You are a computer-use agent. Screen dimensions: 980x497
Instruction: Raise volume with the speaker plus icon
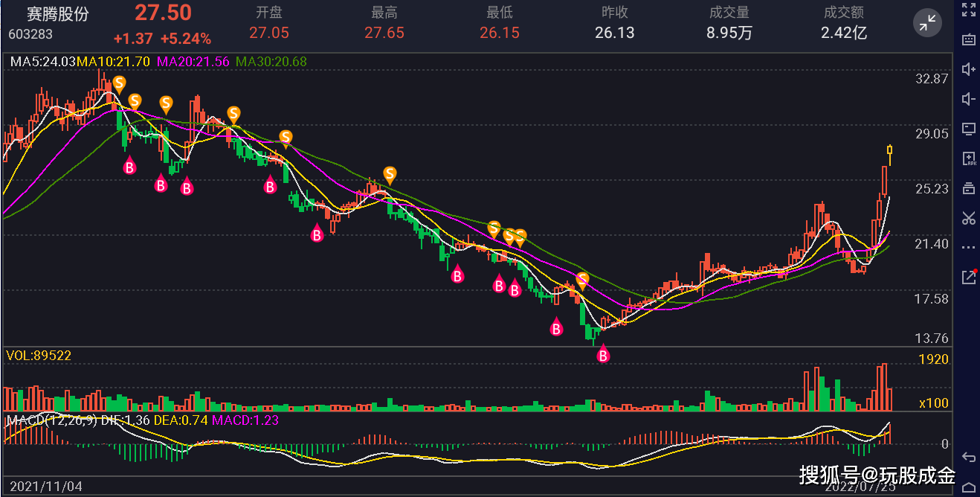pyautogui.click(x=968, y=69)
